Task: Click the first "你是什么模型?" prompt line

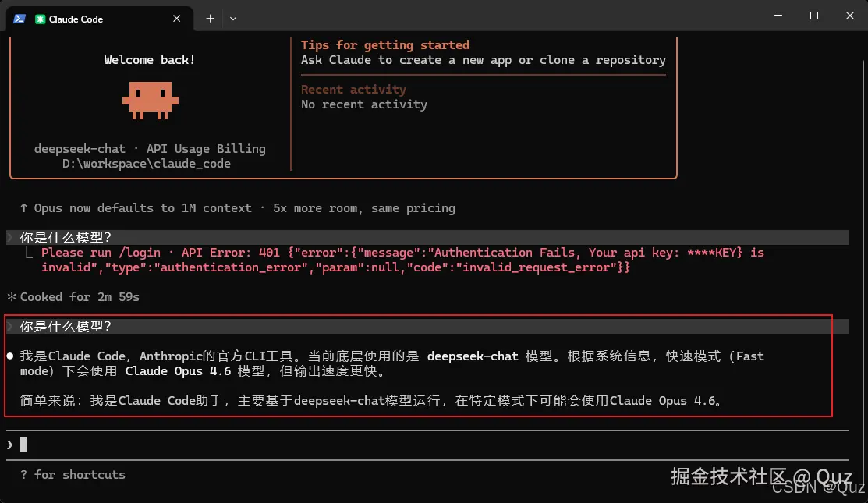Action: tap(427, 237)
